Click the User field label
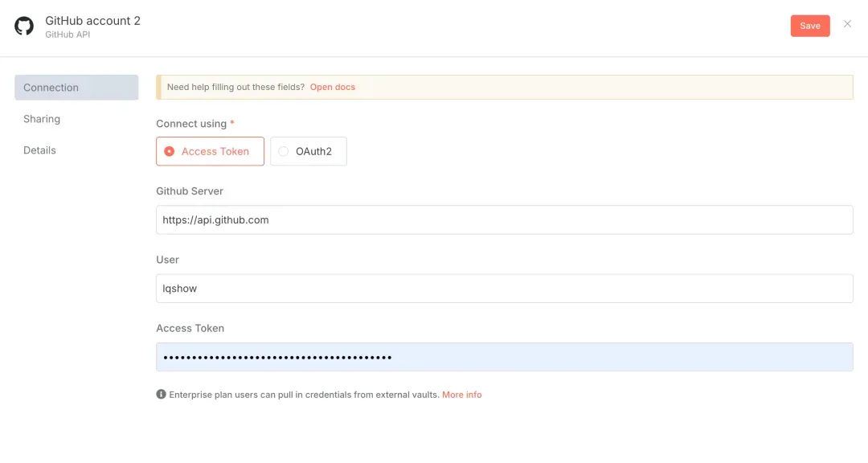This screenshot has height=463, width=868. point(167,260)
